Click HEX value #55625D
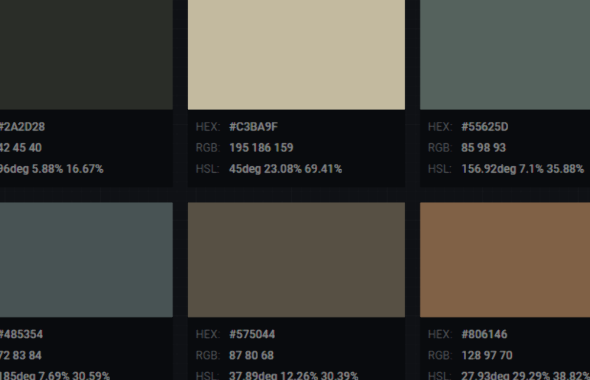 pyautogui.click(x=485, y=127)
